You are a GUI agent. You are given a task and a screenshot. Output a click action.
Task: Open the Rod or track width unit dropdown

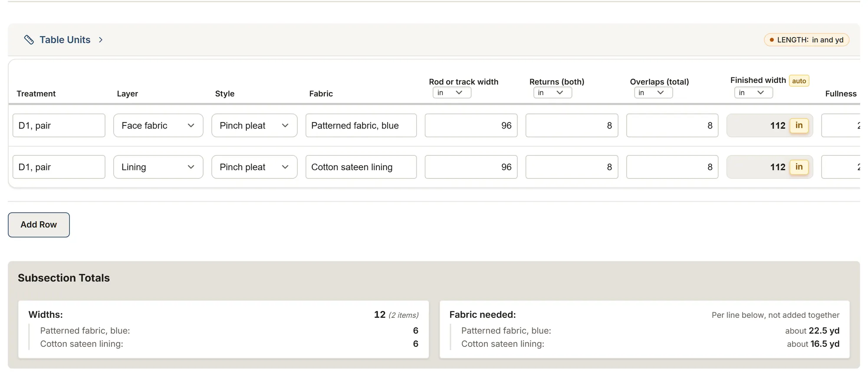(x=452, y=92)
